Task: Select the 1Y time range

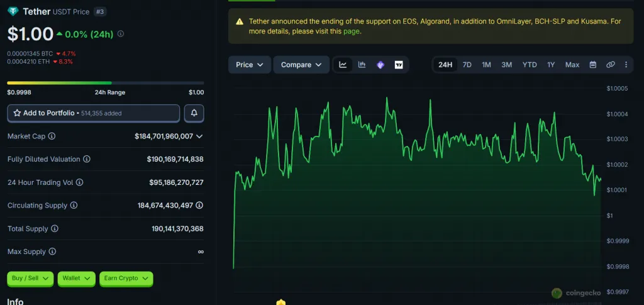Action: pyautogui.click(x=551, y=64)
